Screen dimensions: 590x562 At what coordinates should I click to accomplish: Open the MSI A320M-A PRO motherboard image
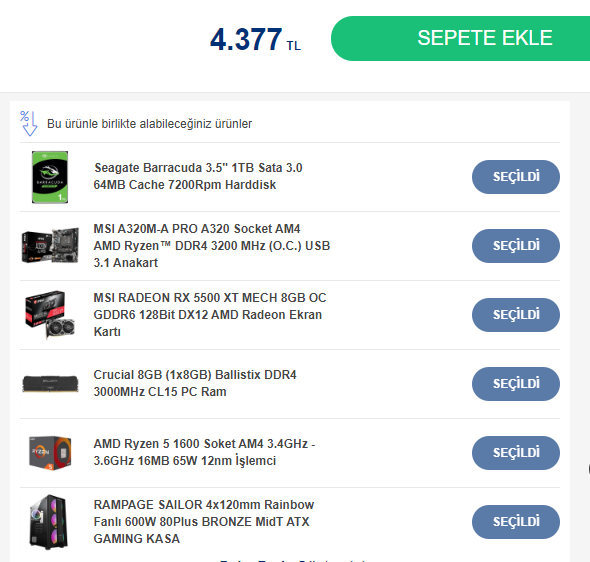pyautogui.click(x=50, y=246)
